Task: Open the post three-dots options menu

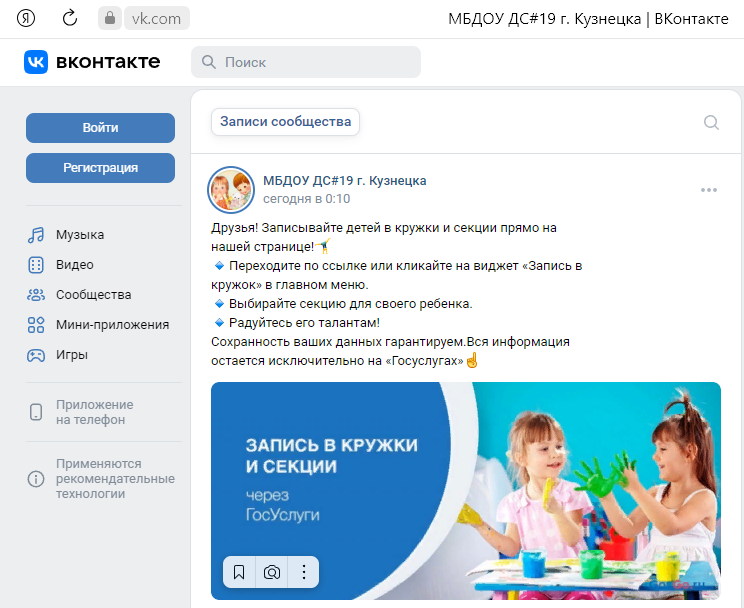Action: point(709,190)
